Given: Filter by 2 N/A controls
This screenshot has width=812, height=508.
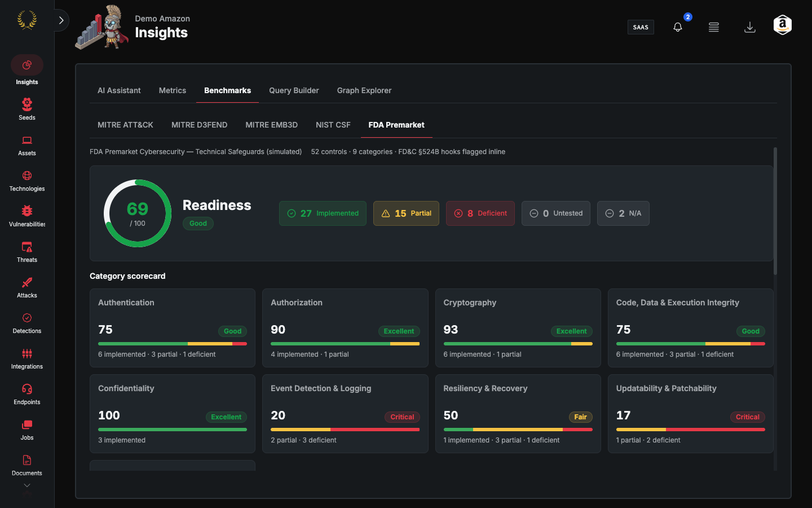Looking at the screenshot, I should pyautogui.click(x=623, y=213).
